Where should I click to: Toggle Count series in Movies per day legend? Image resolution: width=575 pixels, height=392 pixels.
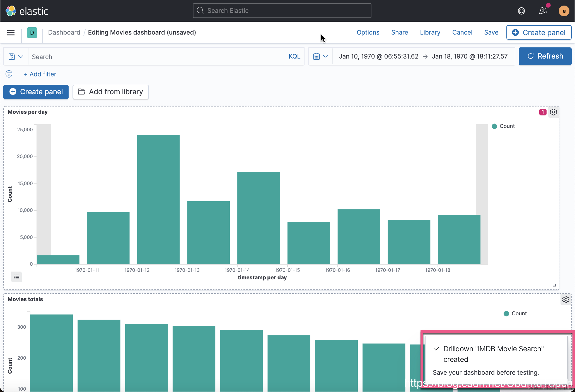[x=507, y=126]
